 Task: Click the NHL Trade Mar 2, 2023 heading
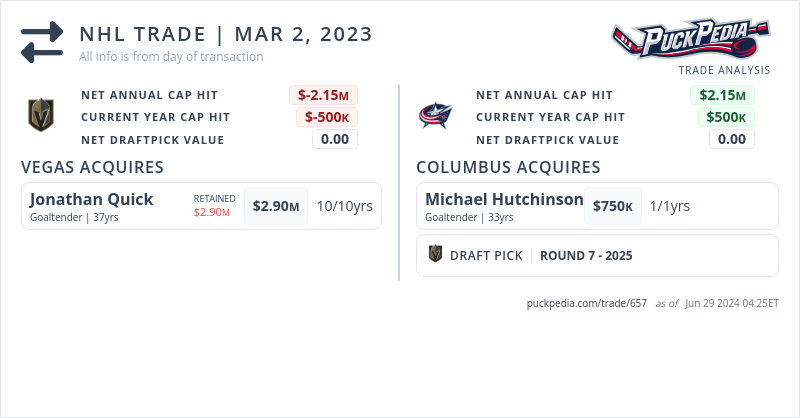(226, 35)
